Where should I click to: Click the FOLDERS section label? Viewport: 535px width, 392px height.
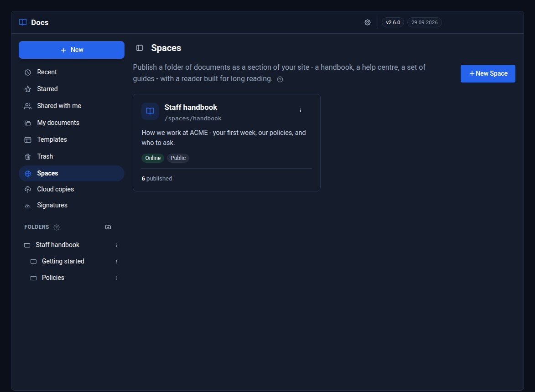36,227
